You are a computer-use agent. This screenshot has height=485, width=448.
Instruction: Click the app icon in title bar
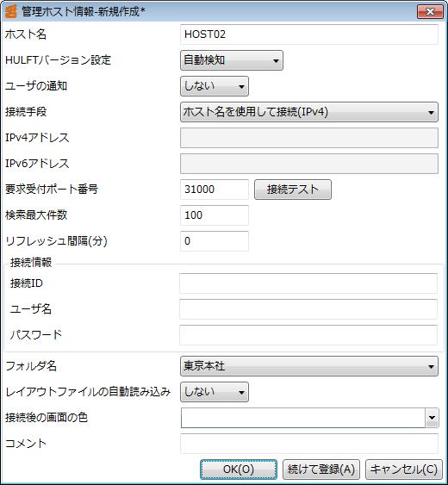pyautogui.click(x=11, y=11)
